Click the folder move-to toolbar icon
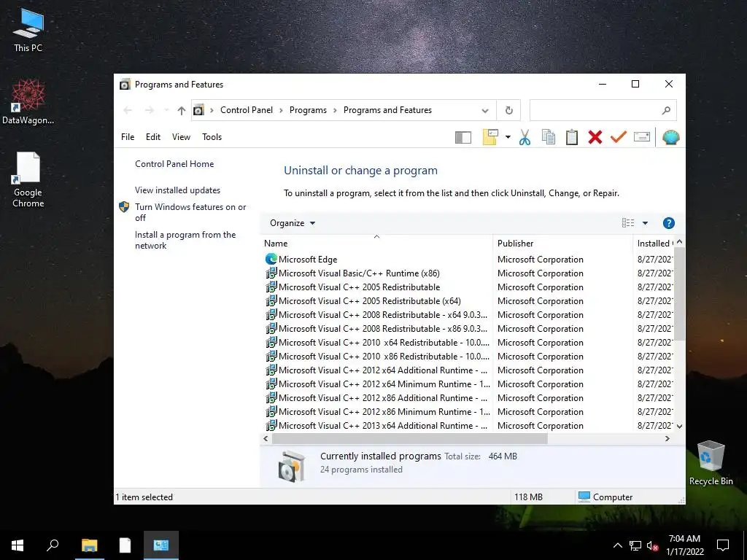Viewport: 747px width, 560px height. (490, 137)
